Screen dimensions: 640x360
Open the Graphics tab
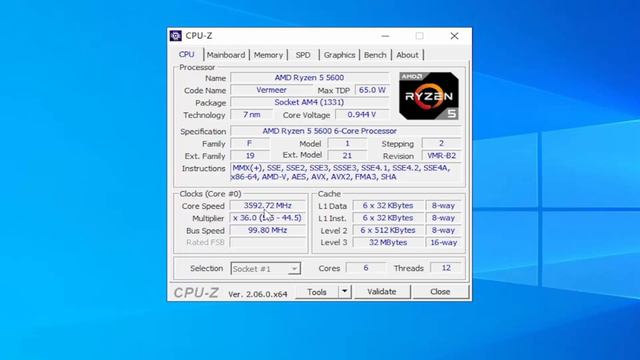(339, 55)
